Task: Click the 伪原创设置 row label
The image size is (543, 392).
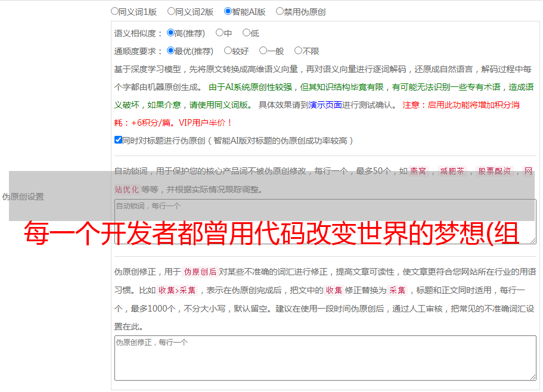Action: pyautogui.click(x=23, y=197)
